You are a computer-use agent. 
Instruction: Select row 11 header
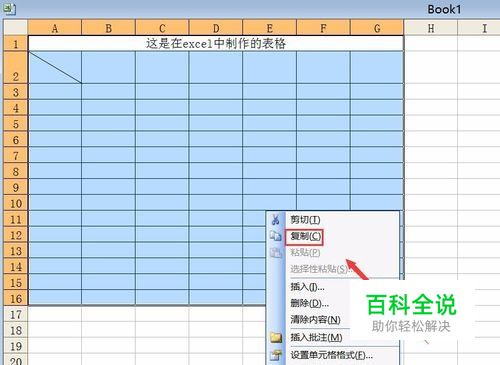[16, 219]
